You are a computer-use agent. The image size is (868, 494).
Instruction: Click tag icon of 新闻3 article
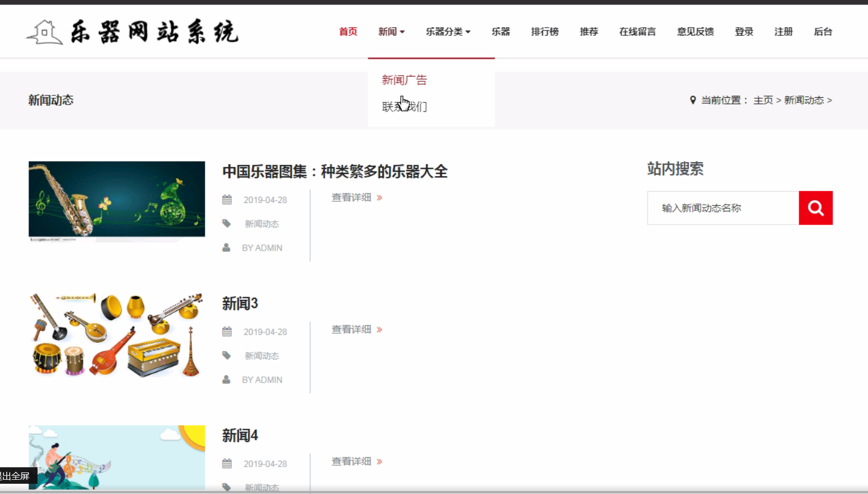pos(227,355)
